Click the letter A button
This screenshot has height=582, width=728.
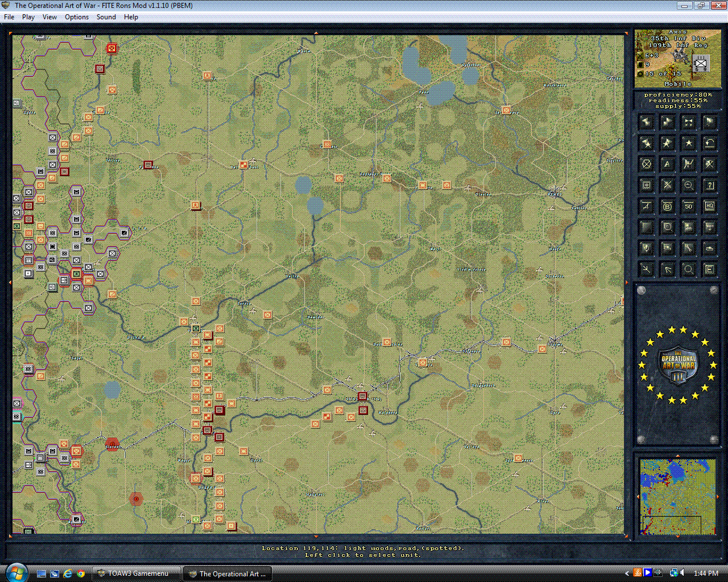click(x=667, y=164)
